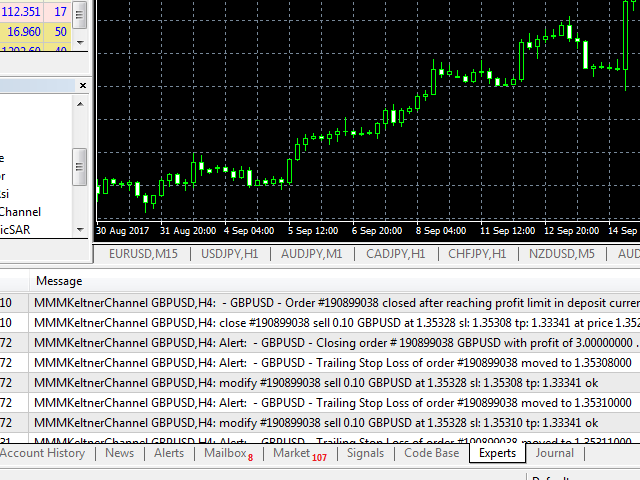Click the 16.960 price in Market Watch

tap(24, 31)
